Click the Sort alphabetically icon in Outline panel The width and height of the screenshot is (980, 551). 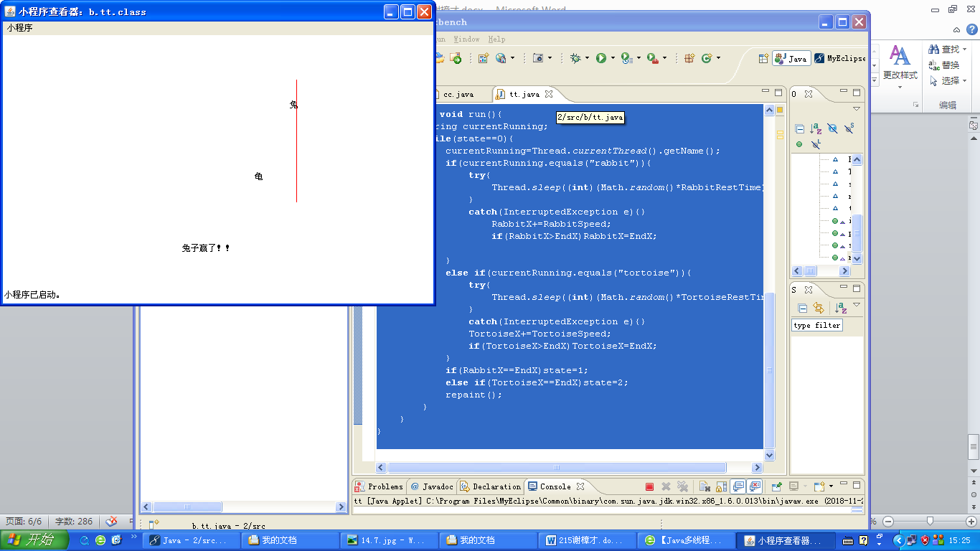(x=816, y=129)
